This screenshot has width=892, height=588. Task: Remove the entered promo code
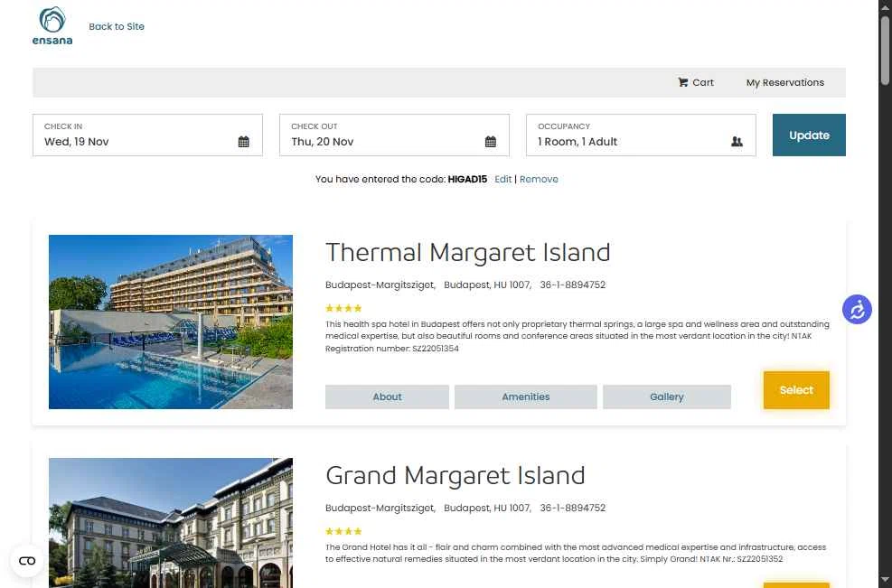point(539,179)
